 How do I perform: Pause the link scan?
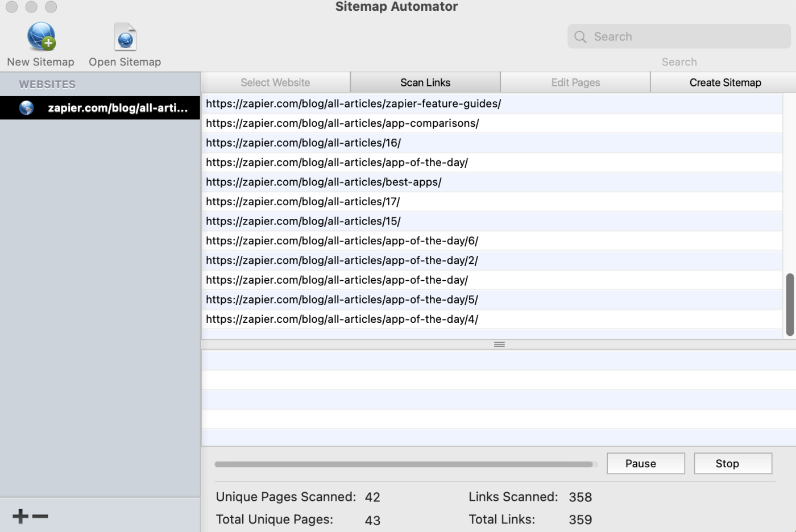click(x=646, y=463)
